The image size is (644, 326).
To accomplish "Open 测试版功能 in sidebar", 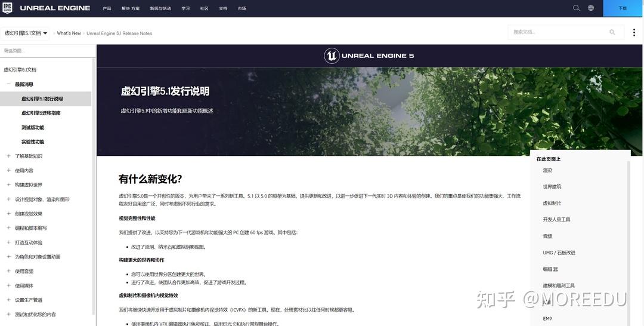I will pos(33,127).
